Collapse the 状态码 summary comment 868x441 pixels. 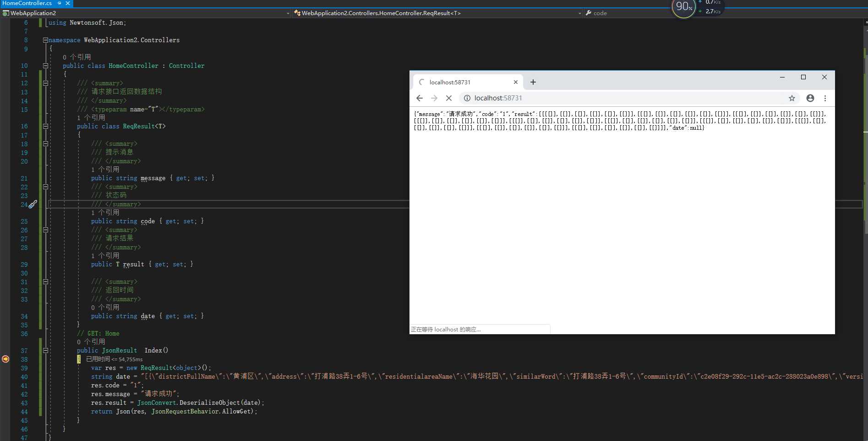(45, 187)
